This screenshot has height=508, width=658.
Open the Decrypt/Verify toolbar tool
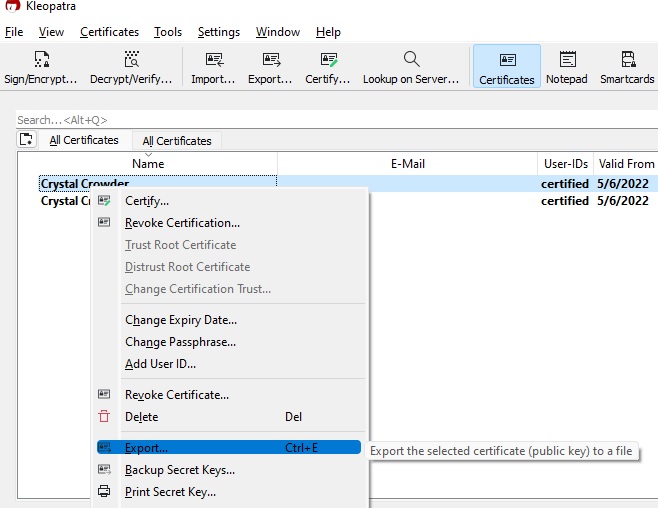(131, 67)
